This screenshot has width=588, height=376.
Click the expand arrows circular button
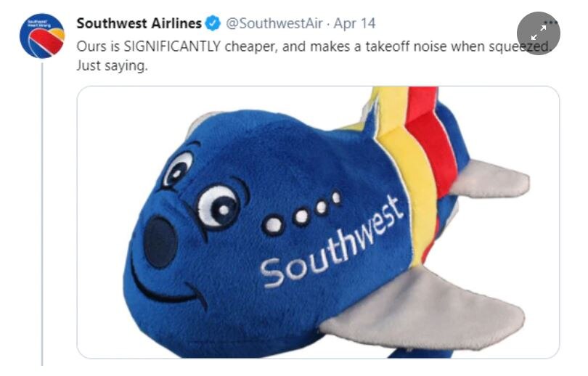tap(538, 33)
